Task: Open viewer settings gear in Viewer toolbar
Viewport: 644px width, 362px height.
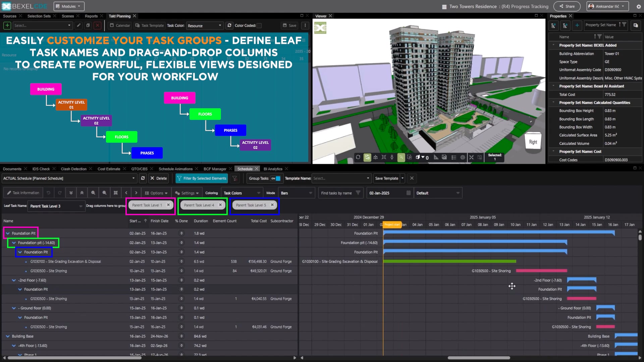Action: click(x=463, y=157)
